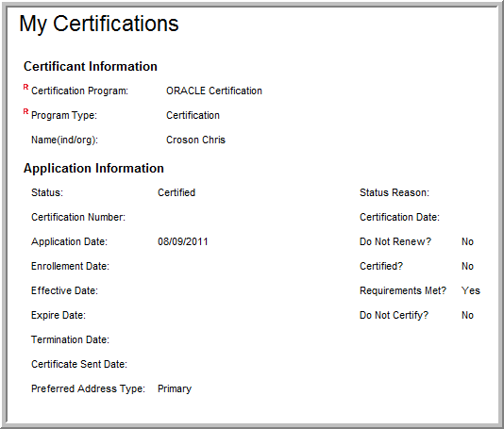Click the No value for Do Not Certify
This screenshot has height=429, width=504.
tap(468, 315)
